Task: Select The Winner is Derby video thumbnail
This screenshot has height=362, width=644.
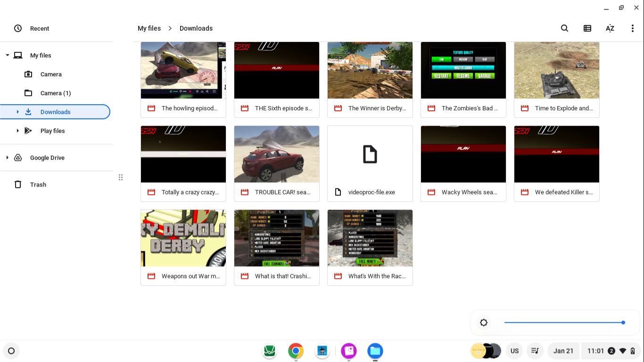Action: point(370,70)
